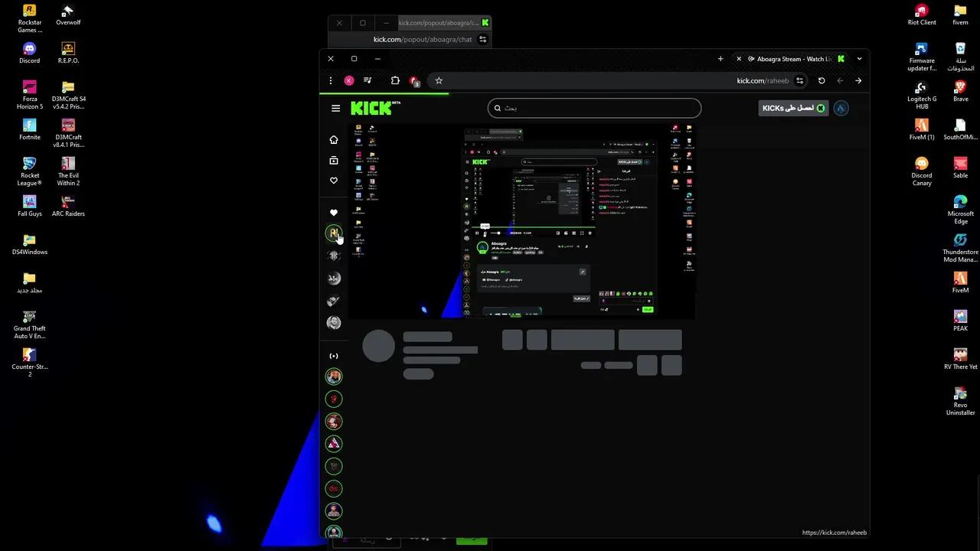Screen dimensions: 980x551
Task: Open the user profile avatar on Kick header
Action: point(841,108)
